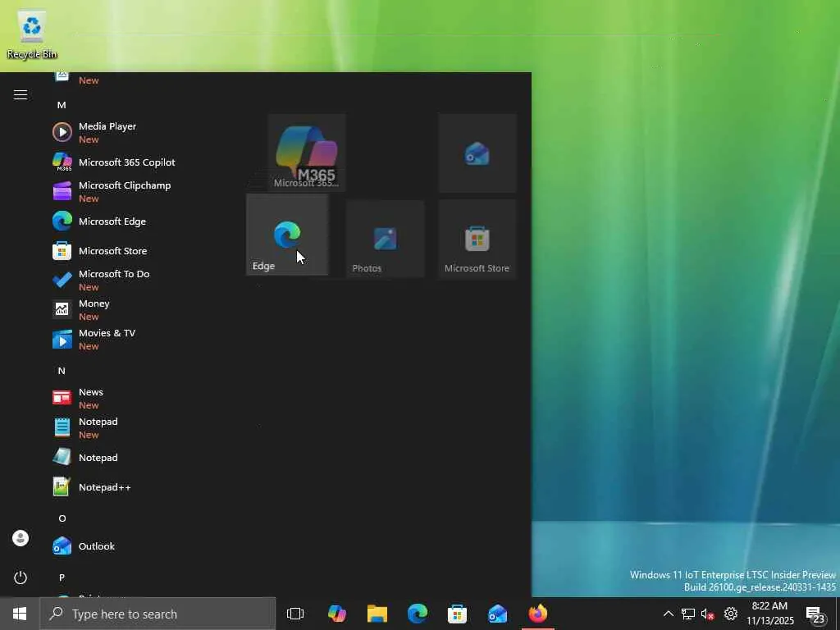
Task: Click the Microsoft 365 tile
Action: (307, 153)
